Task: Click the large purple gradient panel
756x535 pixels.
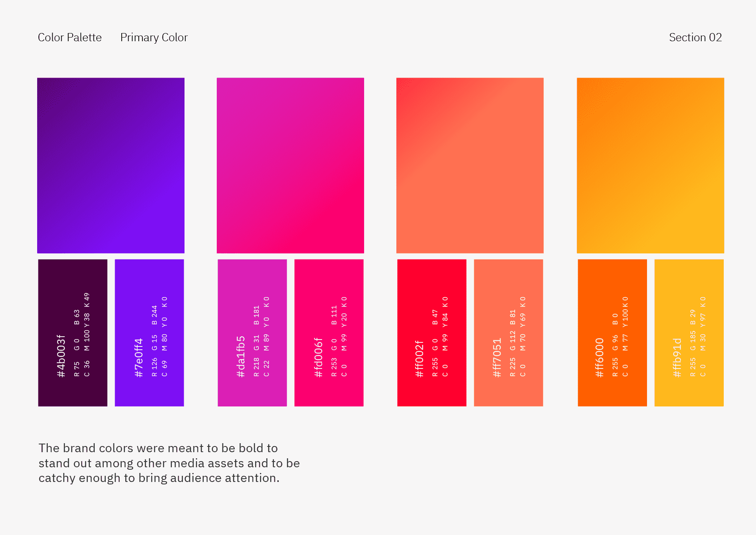Action: pyautogui.click(x=111, y=165)
